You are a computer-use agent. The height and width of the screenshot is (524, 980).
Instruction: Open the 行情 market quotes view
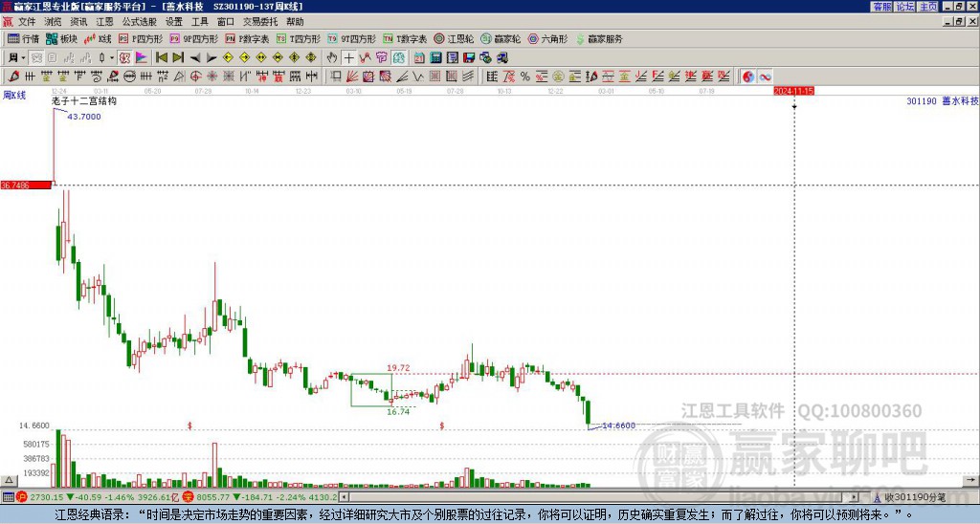coord(23,38)
